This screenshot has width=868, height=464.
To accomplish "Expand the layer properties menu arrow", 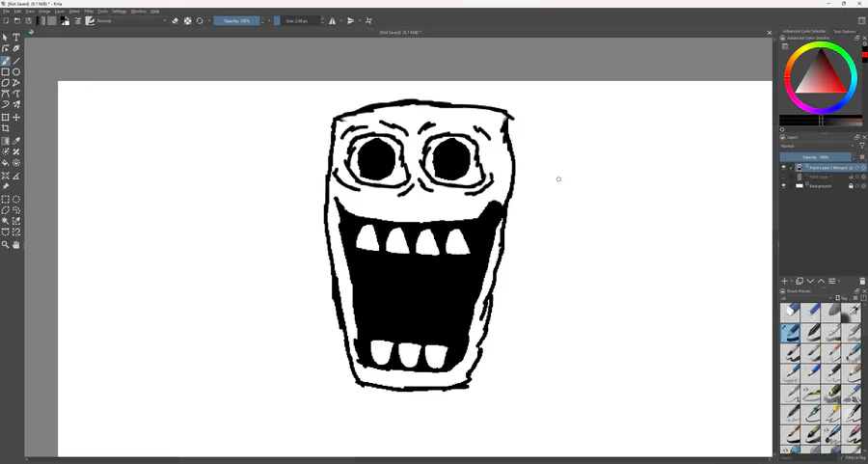I will click(x=839, y=282).
